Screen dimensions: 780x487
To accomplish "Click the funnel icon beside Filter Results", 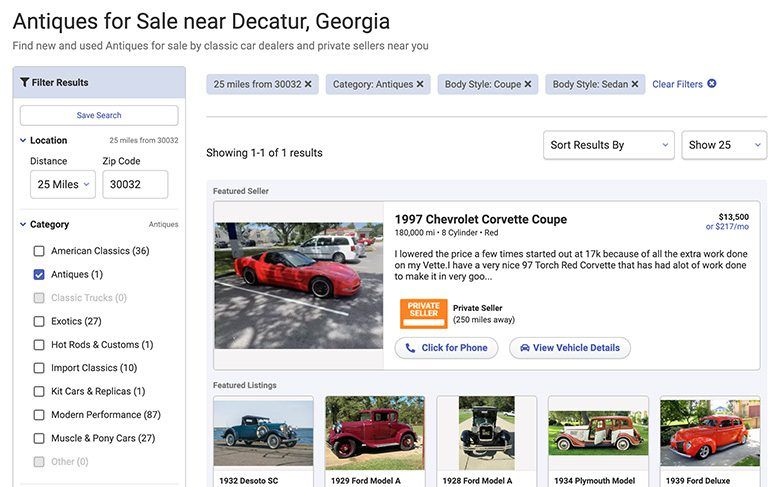I will 25,83.
